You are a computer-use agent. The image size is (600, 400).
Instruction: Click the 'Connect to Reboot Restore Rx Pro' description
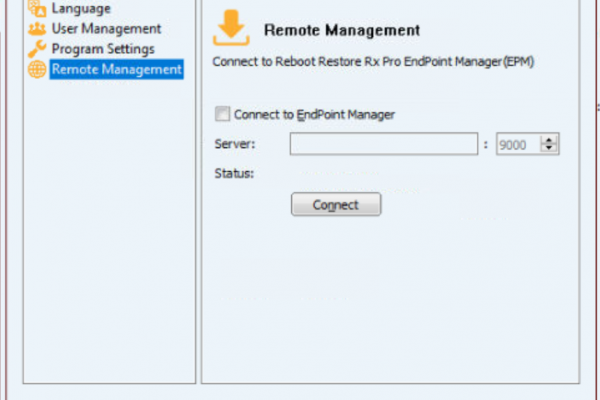(x=373, y=62)
